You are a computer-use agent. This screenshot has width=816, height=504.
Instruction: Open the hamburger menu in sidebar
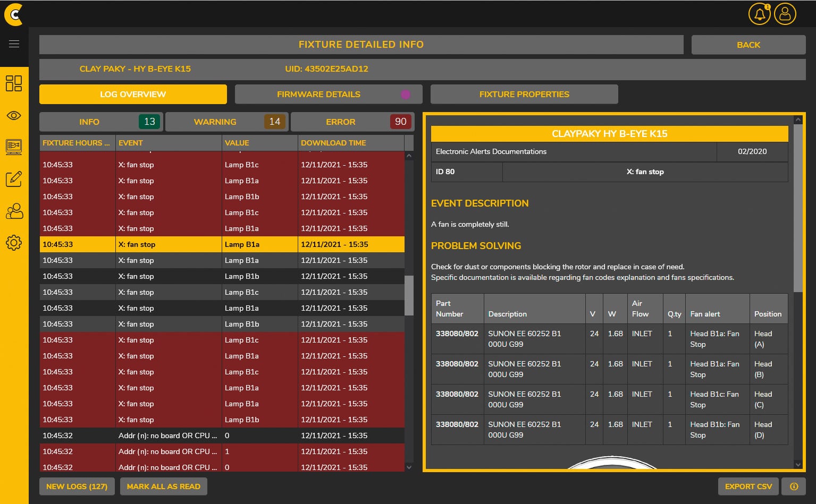14,44
